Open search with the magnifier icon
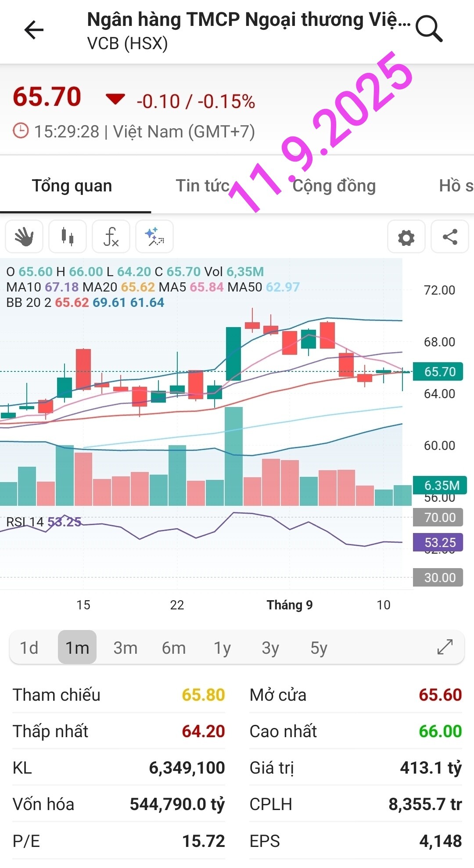 pyautogui.click(x=429, y=29)
